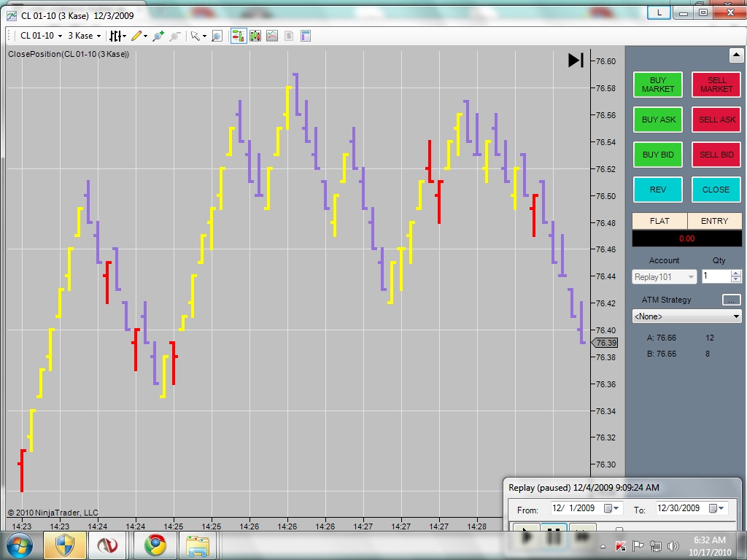Click the zoom out magnifier icon

point(175,36)
